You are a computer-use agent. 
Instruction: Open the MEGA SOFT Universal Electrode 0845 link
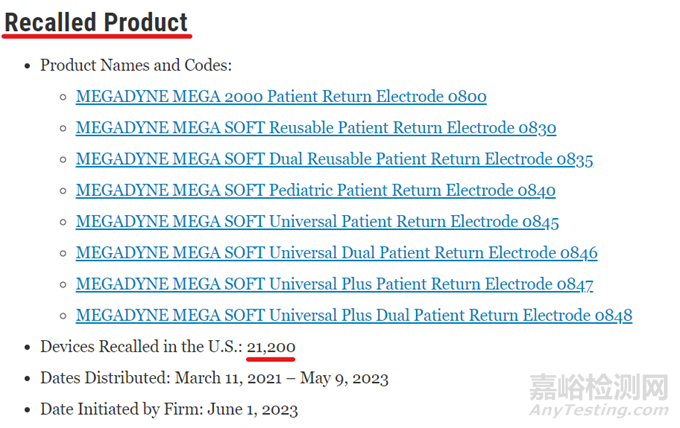pyautogui.click(x=317, y=221)
